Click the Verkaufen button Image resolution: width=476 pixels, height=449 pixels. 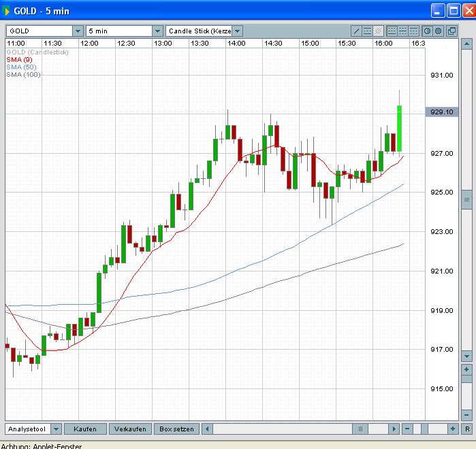(130, 429)
